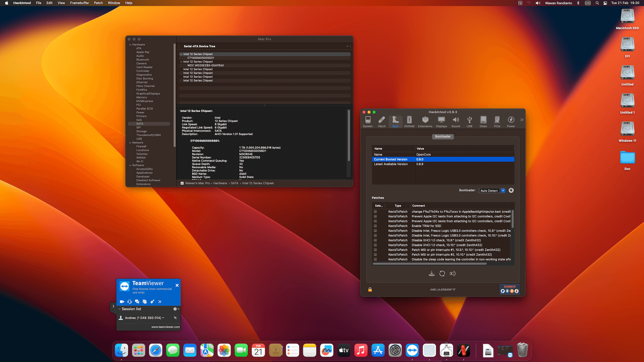This screenshot has width=644, height=362.
Task: Collapse the Hardware group in System Information
Action: click(x=130, y=45)
